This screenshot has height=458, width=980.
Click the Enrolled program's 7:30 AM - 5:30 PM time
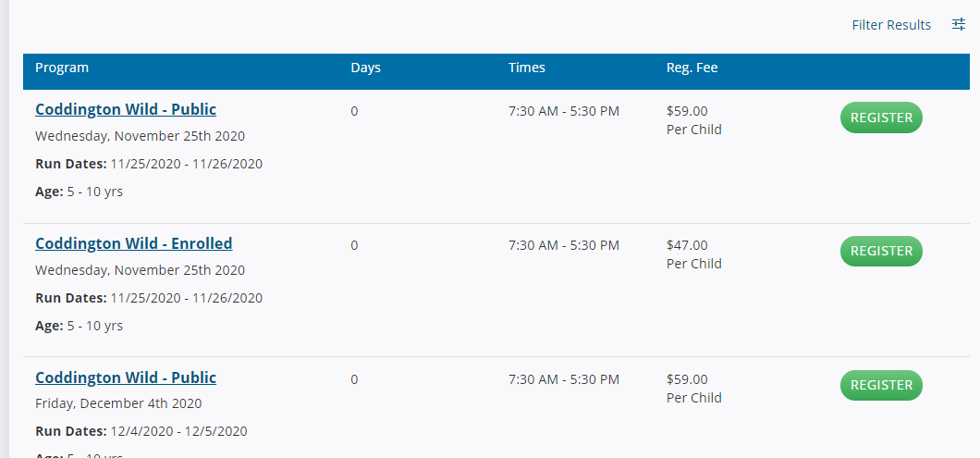click(564, 245)
